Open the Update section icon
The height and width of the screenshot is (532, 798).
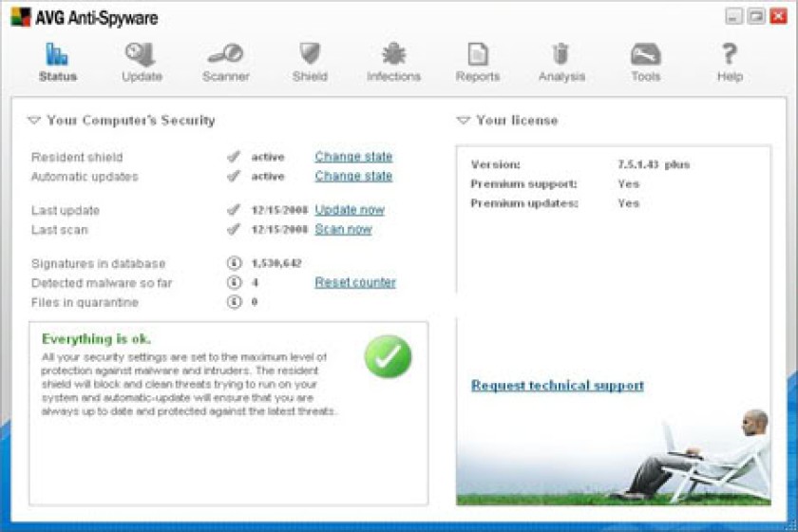pos(141,54)
